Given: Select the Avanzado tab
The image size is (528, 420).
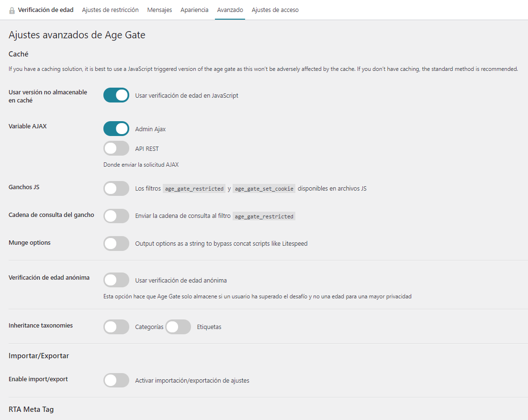Looking at the screenshot, I should pyautogui.click(x=230, y=10).
